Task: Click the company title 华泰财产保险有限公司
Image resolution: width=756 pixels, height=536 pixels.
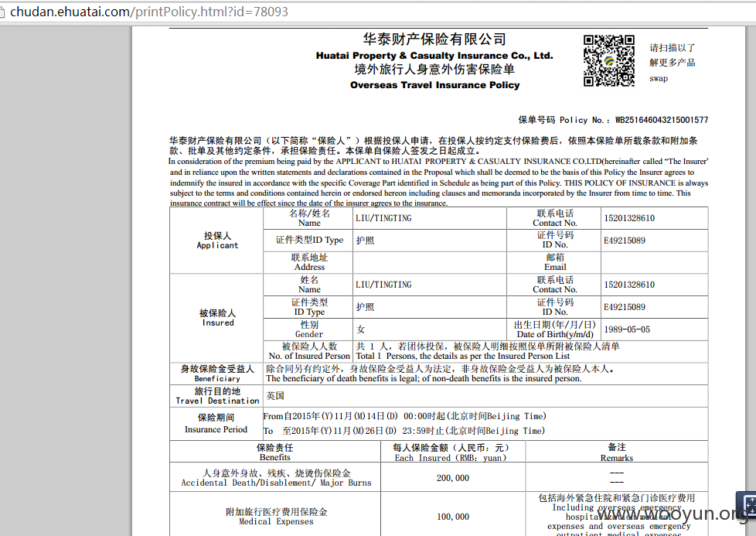Action: 434,39
